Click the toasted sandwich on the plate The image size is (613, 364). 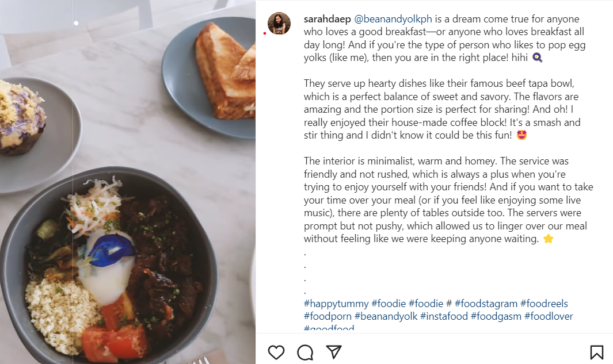(x=224, y=72)
